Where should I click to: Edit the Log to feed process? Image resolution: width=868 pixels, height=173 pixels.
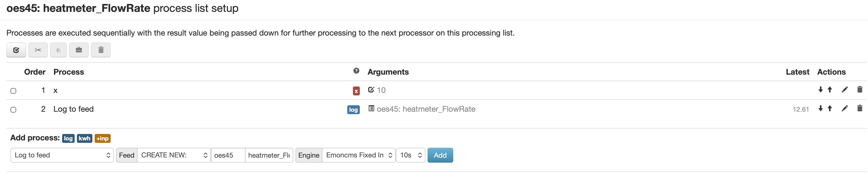844,108
